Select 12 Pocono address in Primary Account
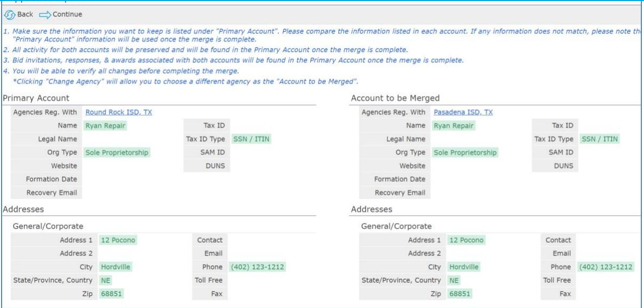Screen dimensions: 644x308 pyautogui.click(x=118, y=241)
